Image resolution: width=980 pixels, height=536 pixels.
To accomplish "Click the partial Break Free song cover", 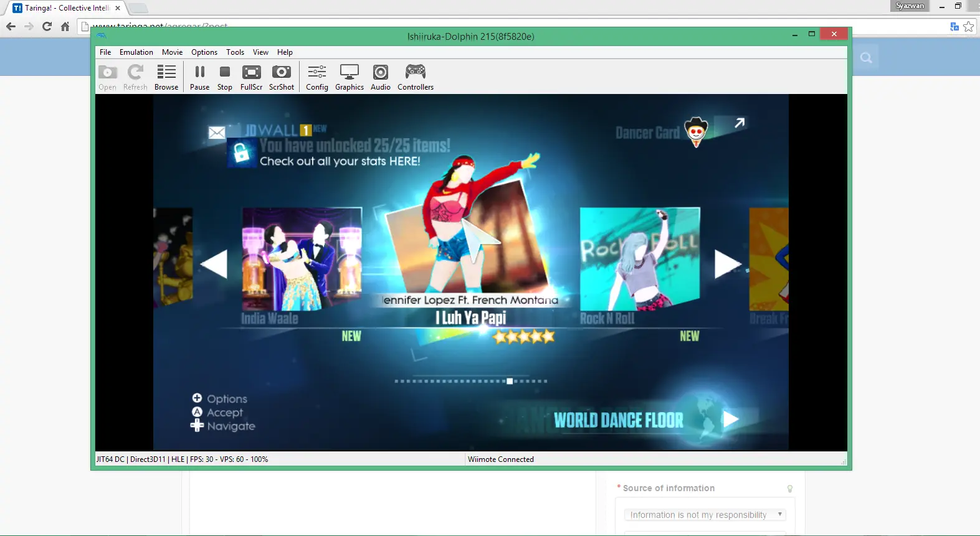I will [x=769, y=259].
